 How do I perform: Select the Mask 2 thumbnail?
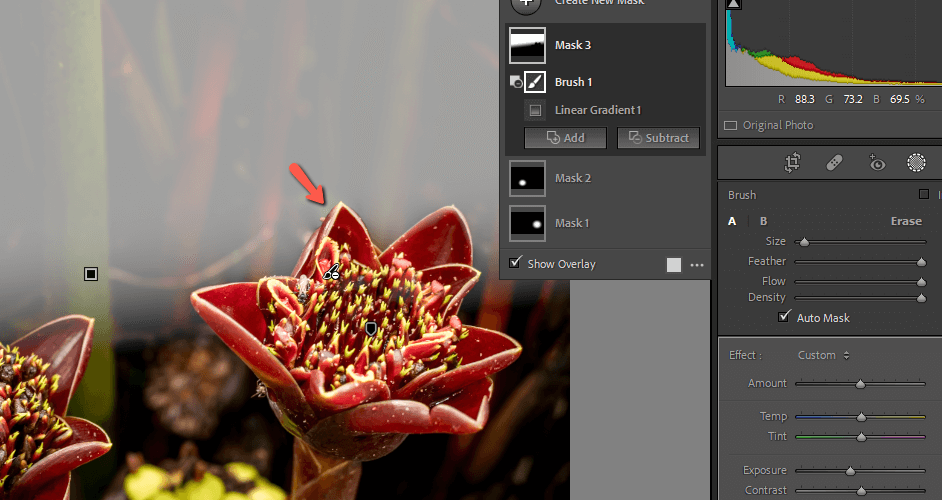point(527,178)
